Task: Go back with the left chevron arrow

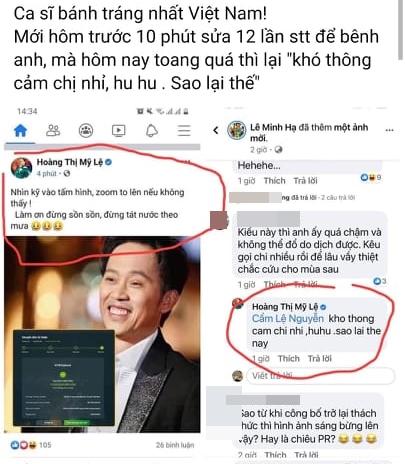Action: click(x=216, y=130)
